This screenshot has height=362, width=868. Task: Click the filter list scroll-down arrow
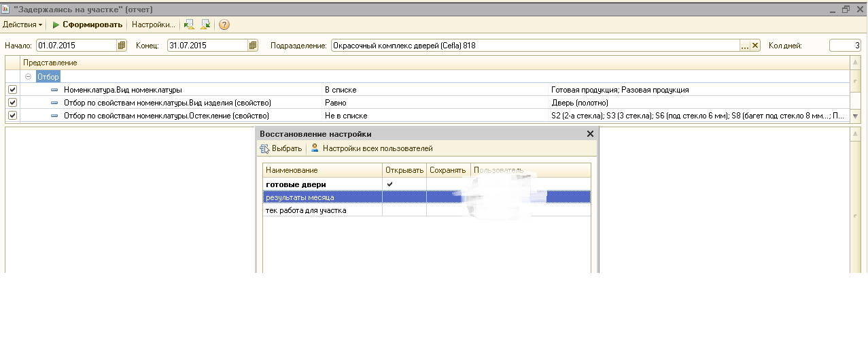click(x=855, y=116)
